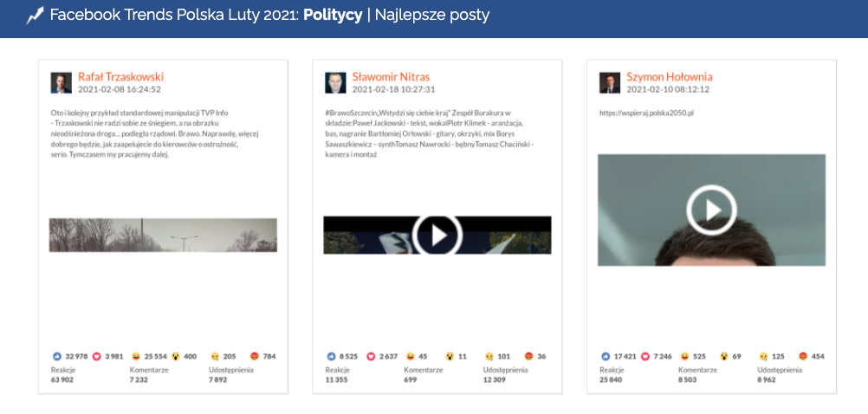Click the #BrawoSzczecin post text
Viewport: 868px width, 414px height.
coord(428,131)
